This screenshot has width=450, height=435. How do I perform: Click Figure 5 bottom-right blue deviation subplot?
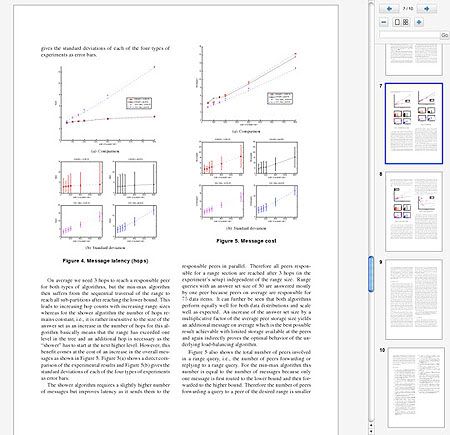[x=274, y=201]
